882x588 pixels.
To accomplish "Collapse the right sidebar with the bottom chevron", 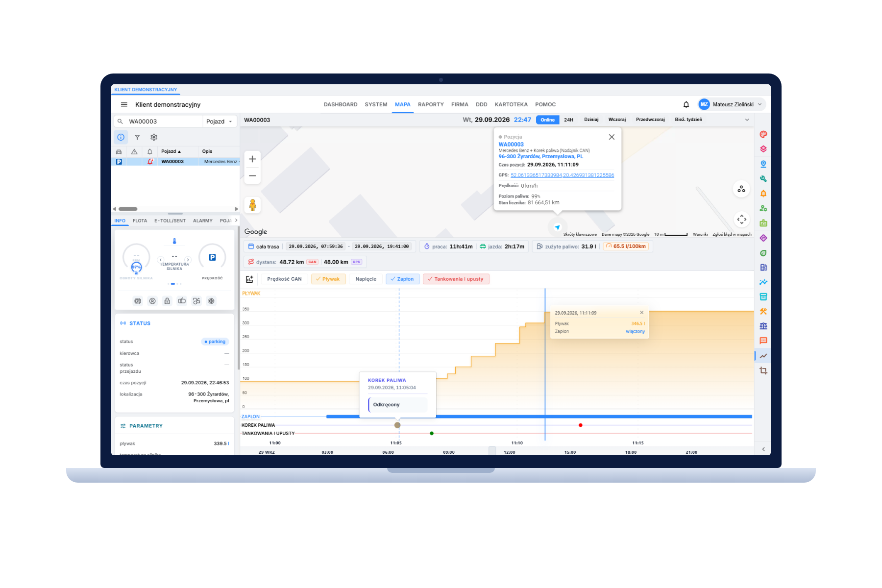I will coord(763,449).
